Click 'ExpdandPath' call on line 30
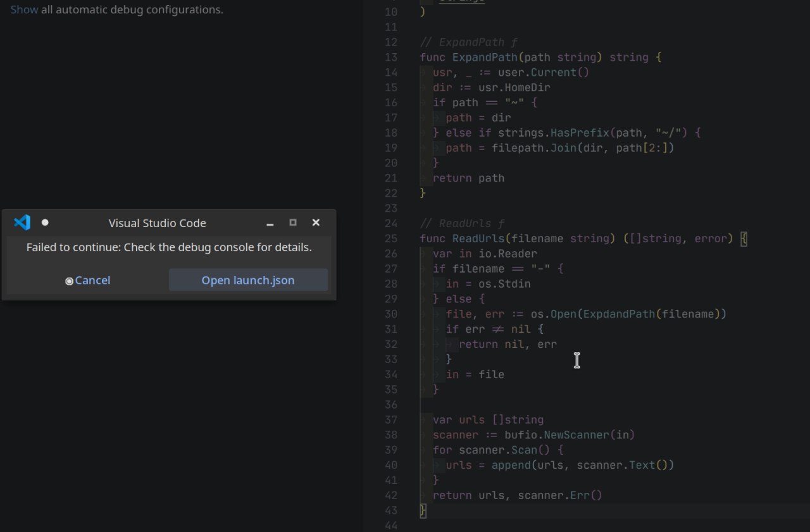The image size is (810, 532). pos(619,314)
